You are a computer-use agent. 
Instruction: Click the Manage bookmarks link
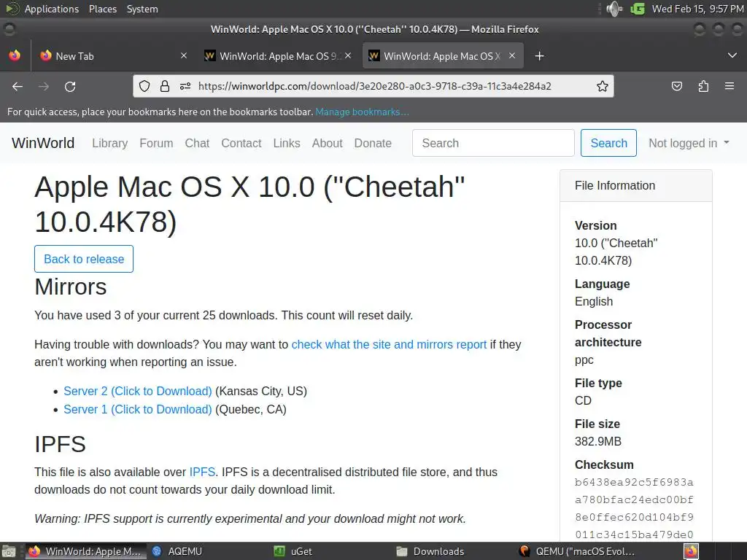point(362,112)
